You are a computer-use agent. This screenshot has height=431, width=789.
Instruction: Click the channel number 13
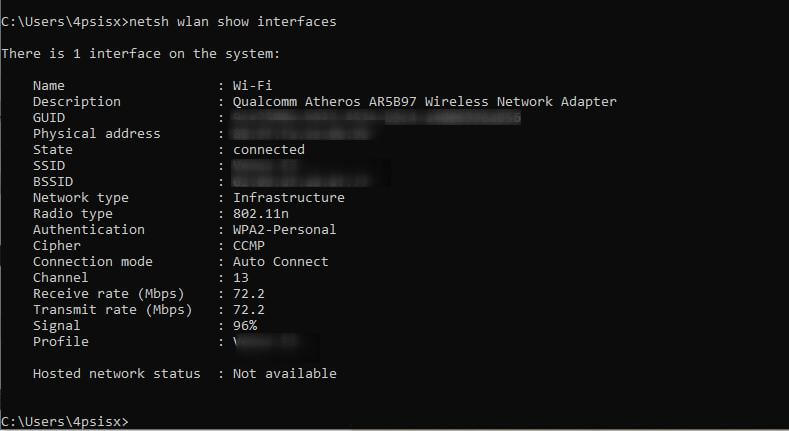point(241,278)
